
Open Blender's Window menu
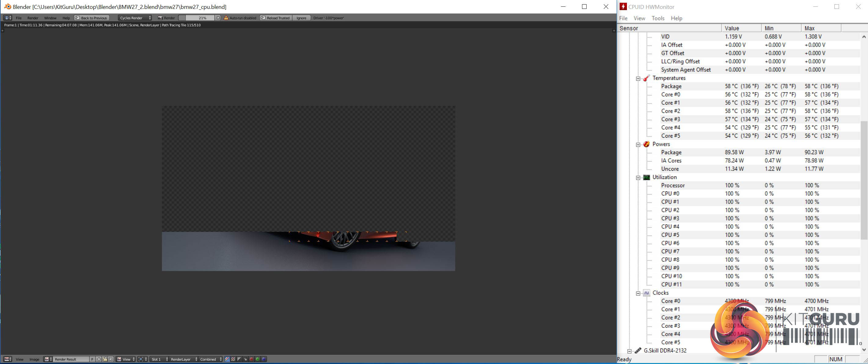click(50, 18)
